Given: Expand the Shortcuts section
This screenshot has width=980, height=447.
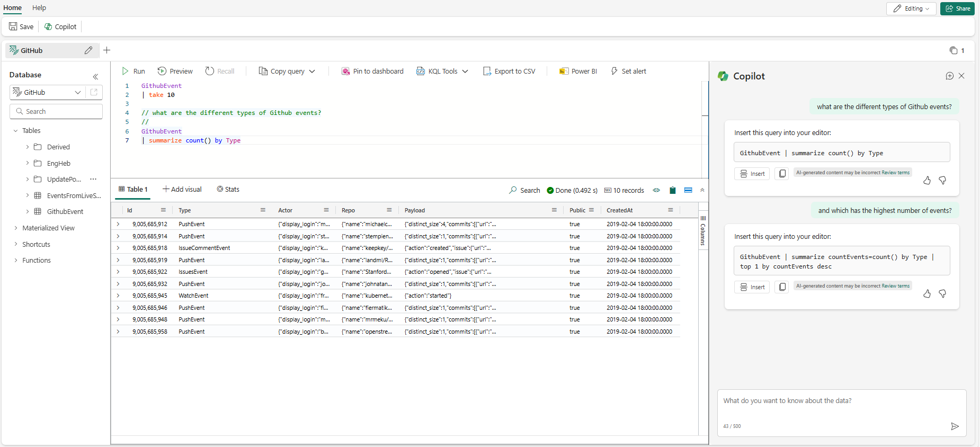Looking at the screenshot, I should click(15, 244).
